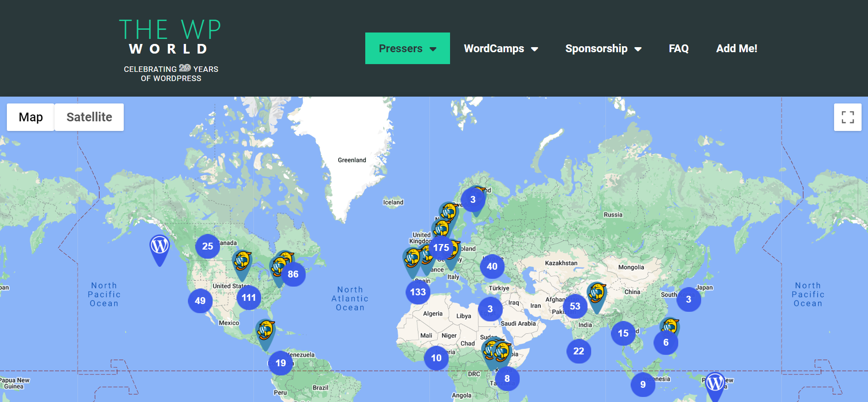This screenshot has height=402, width=868.
Task: Open the cluster of 9 near Indonesia
Action: coord(643,385)
